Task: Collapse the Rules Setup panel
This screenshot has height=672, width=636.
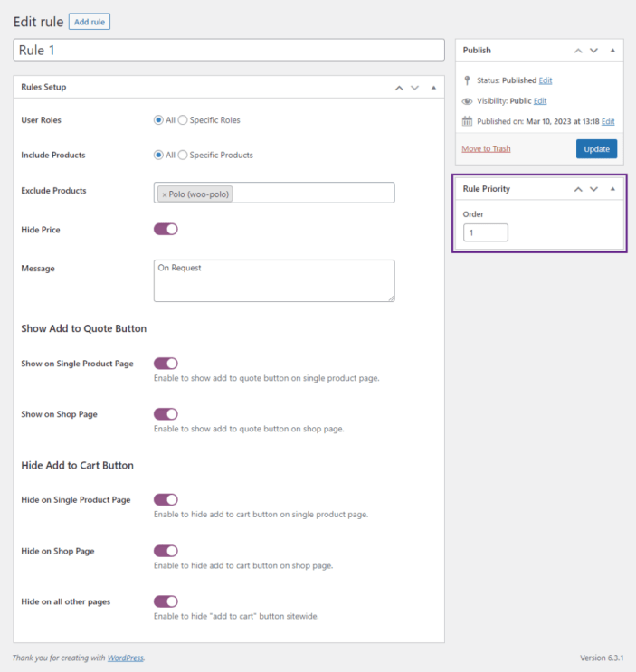Action: pyautogui.click(x=433, y=88)
